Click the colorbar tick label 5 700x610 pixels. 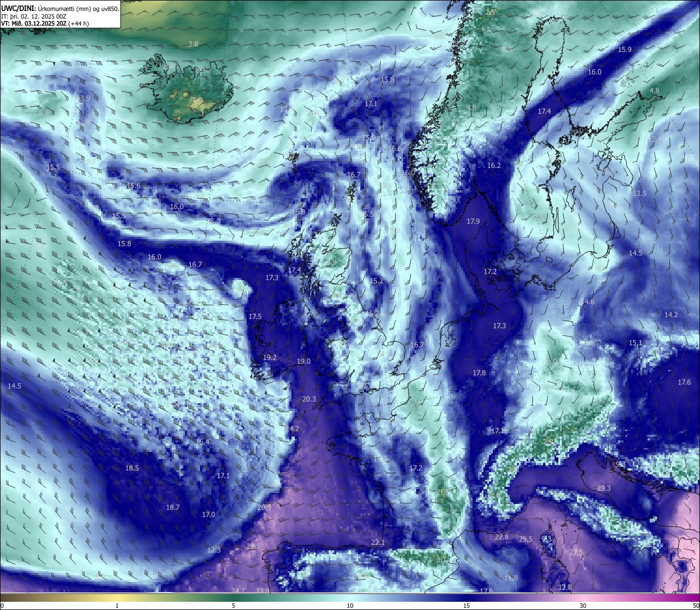point(234,605)
